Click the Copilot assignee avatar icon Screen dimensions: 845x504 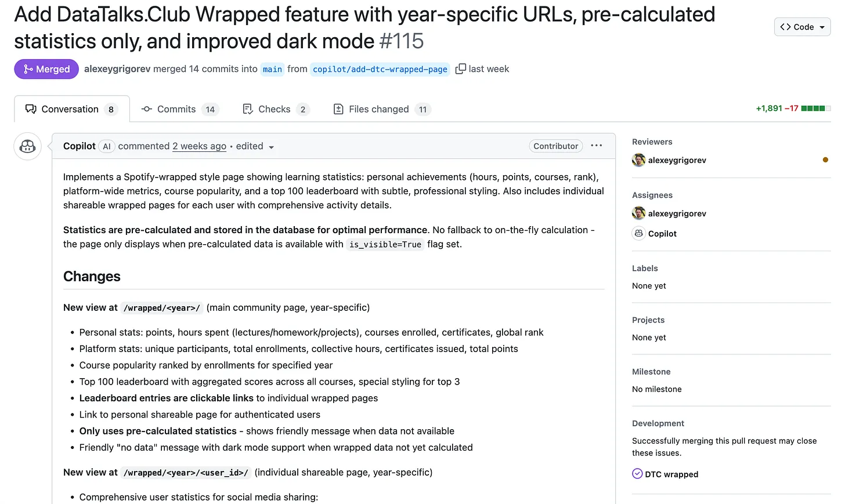(638, 233)
